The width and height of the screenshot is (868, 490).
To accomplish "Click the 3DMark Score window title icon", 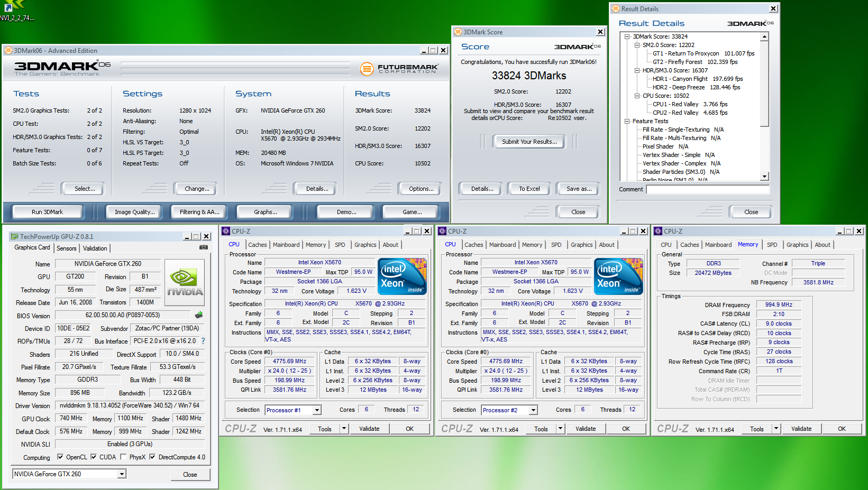I will [458, 32].
